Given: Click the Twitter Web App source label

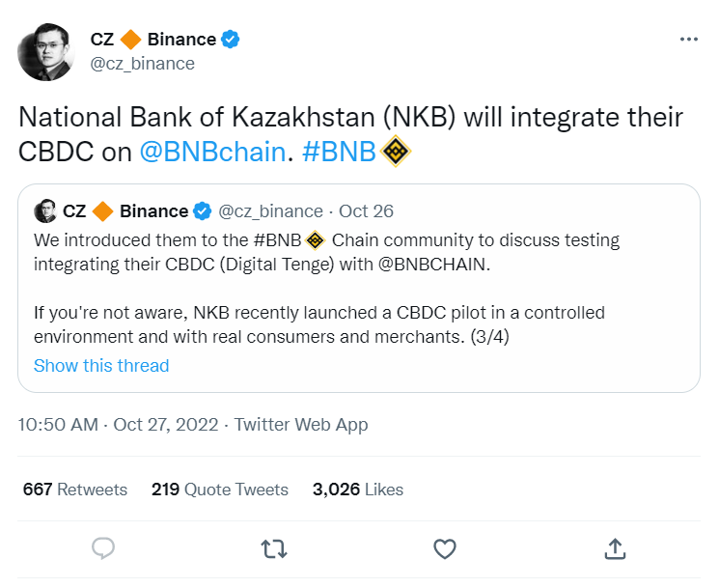Looking at the screenshot, I should [x=301, y=424].
